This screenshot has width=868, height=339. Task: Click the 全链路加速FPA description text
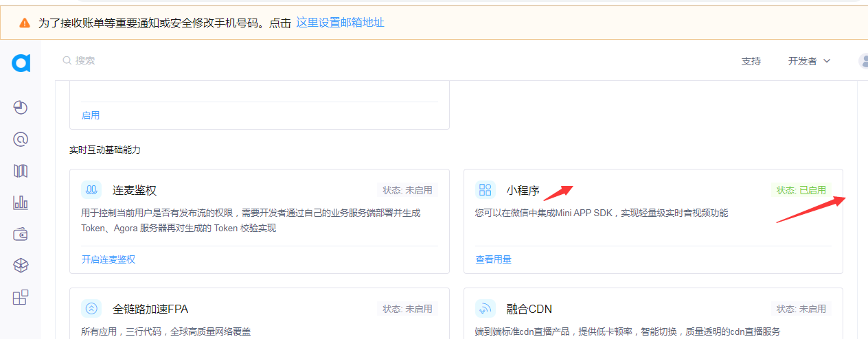(x=166, y=331)
